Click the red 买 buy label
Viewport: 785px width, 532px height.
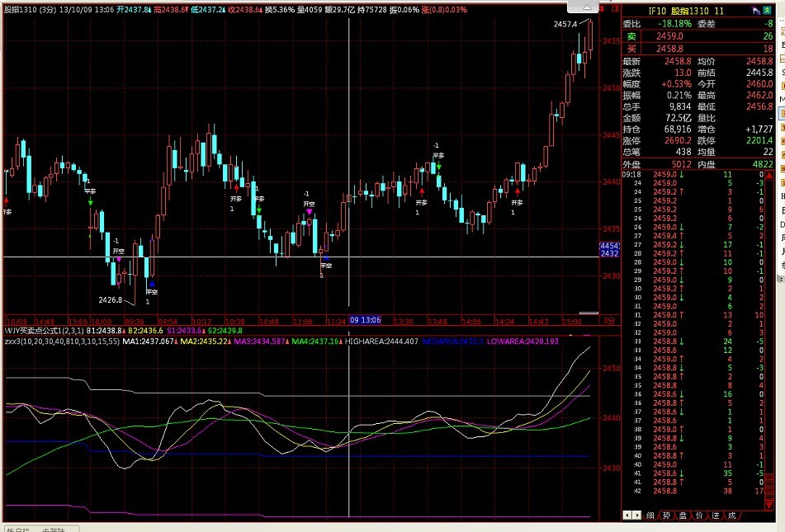[631, 49]
